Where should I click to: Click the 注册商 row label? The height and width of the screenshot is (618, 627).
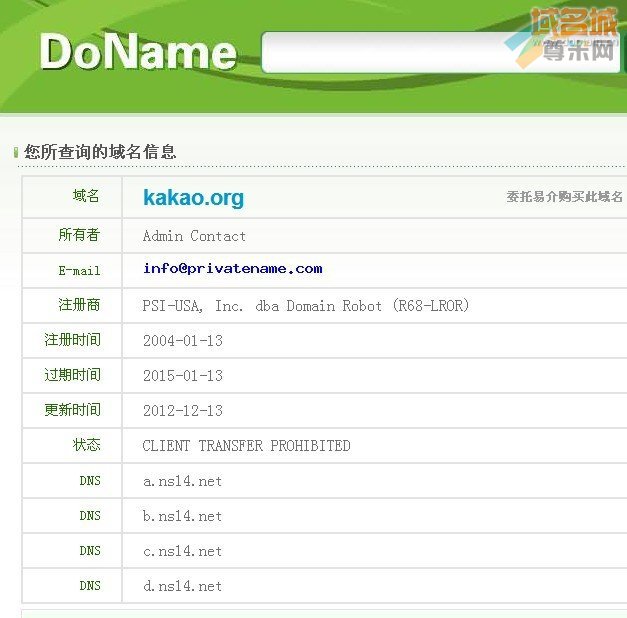[79, 305]
